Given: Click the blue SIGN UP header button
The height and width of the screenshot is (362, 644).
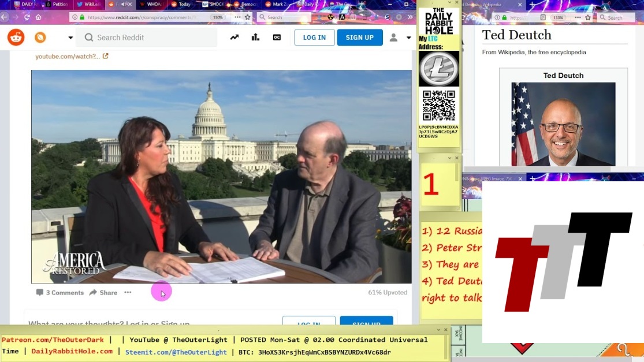Looking at the screenshot, I should coord(359,38).
